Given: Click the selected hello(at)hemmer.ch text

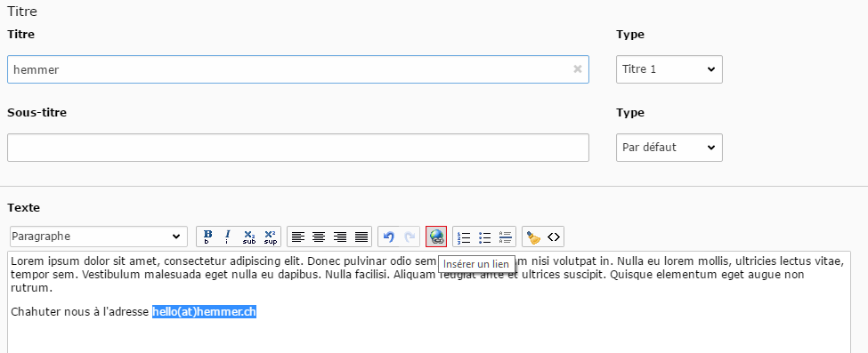Looking at the screenshot, I should 204,312.
